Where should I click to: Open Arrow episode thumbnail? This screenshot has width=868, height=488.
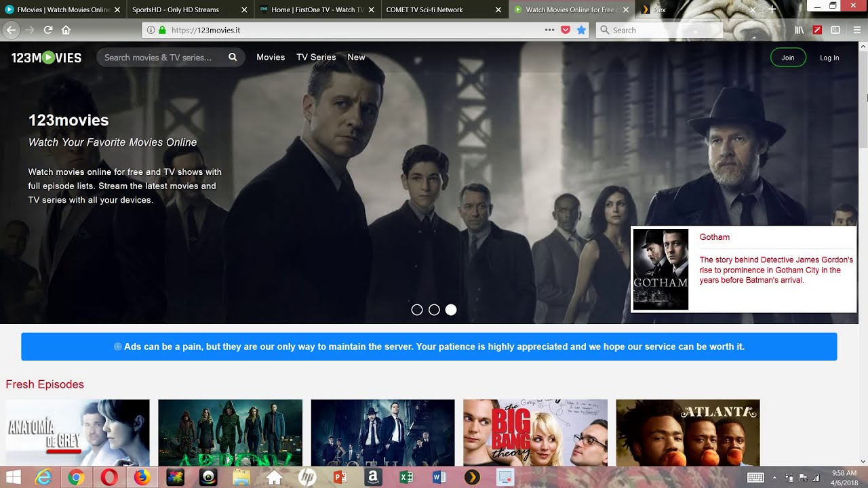[231, 432]
